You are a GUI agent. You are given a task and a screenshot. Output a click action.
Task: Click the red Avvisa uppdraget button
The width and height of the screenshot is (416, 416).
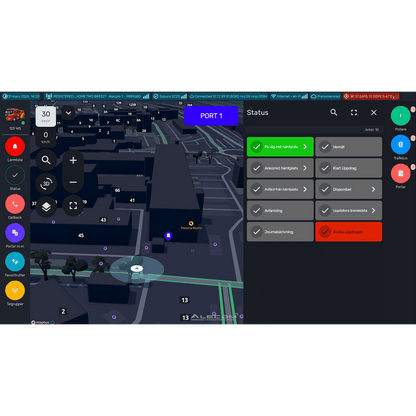click(x=349, y=232)
